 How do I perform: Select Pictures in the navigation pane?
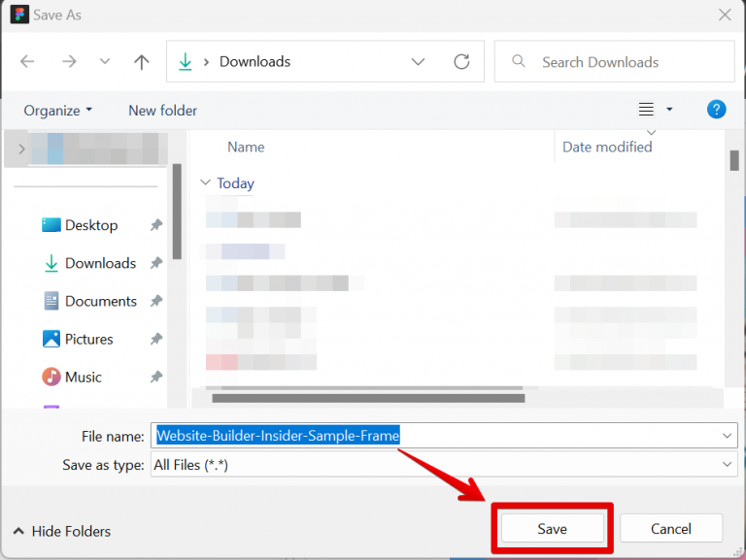[88, 339]
